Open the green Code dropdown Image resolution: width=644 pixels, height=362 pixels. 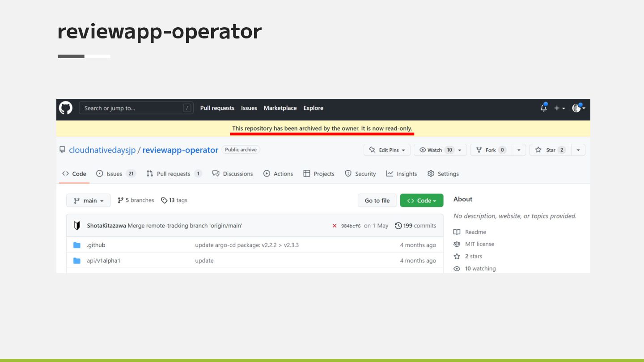pos(422,201)
